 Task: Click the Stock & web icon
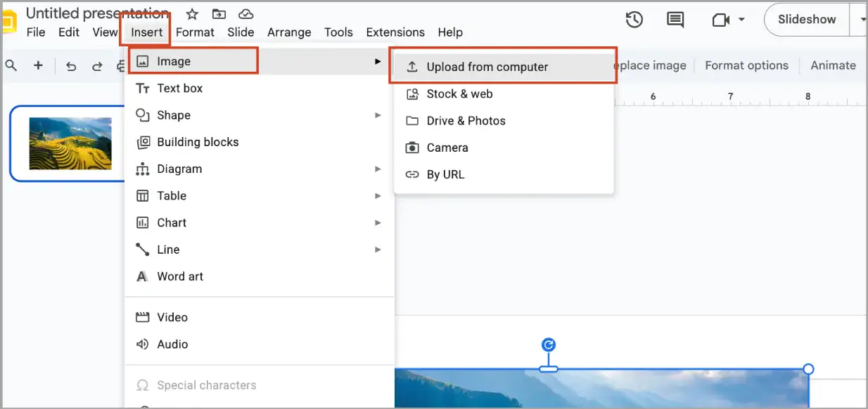coord(413,93)
